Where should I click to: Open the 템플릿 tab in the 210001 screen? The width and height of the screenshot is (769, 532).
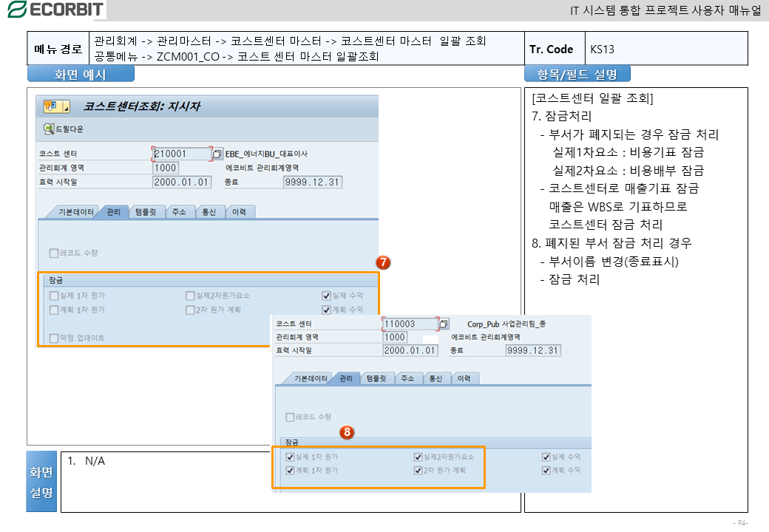click(146, 212)
